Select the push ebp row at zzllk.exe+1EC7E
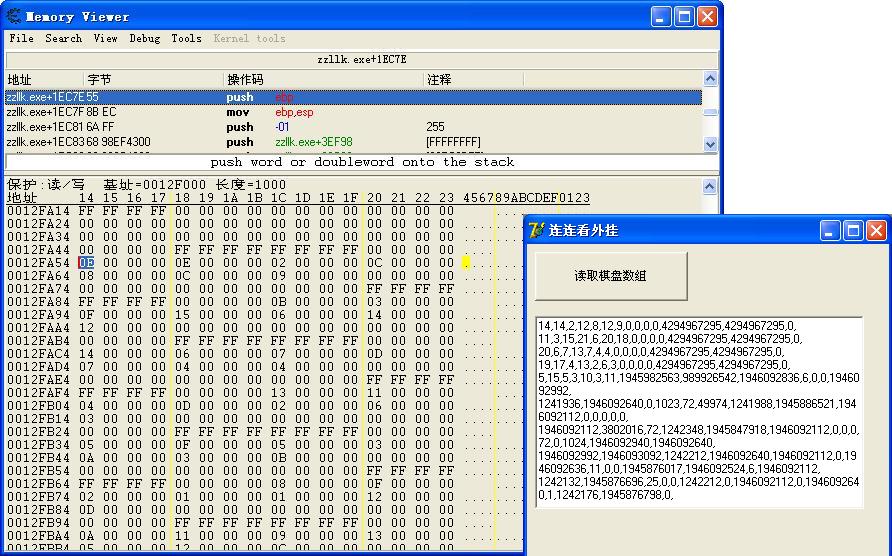Viewport: 892px width, 556px height. [353, 97]
